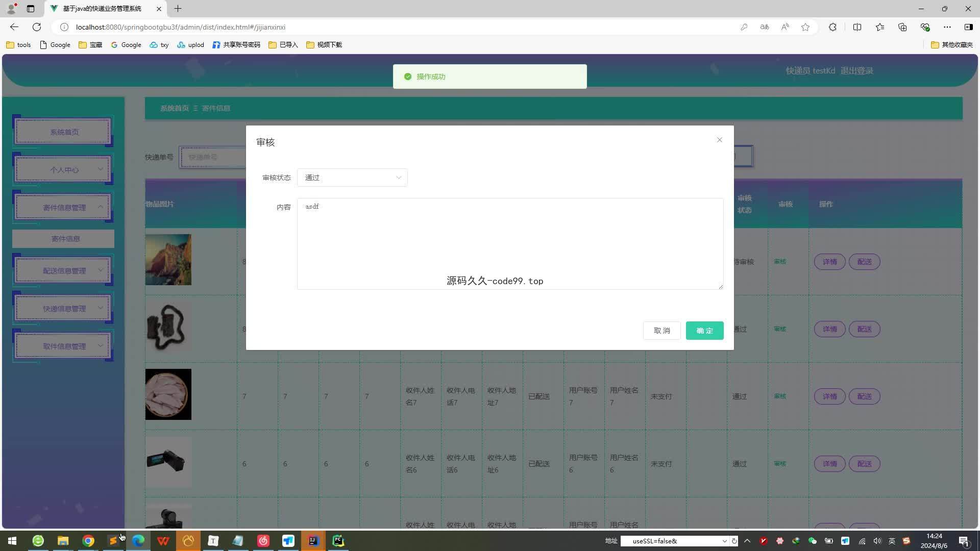Open Chrome from taskbar

(88, 541)
